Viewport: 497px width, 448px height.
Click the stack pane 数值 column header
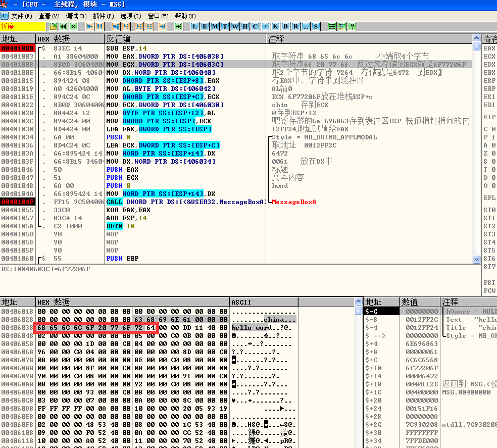pyautogui.click(x=420, y=302)
